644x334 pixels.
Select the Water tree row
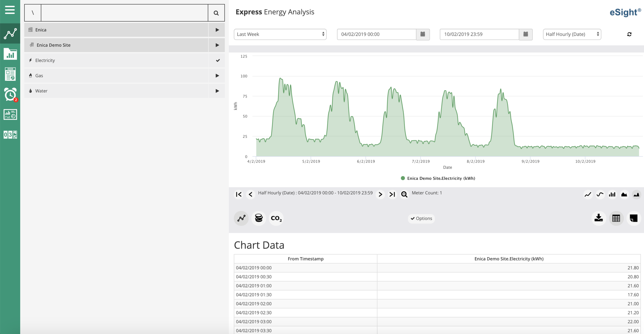point(116,91)
